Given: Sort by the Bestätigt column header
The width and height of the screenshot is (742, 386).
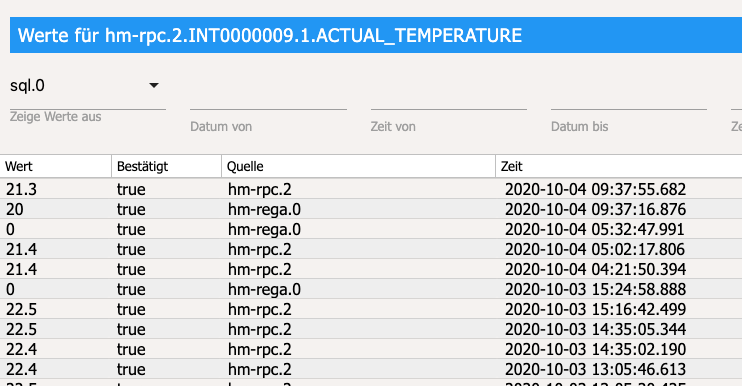Looking at the screenshot, I should (x=167, y=167).
